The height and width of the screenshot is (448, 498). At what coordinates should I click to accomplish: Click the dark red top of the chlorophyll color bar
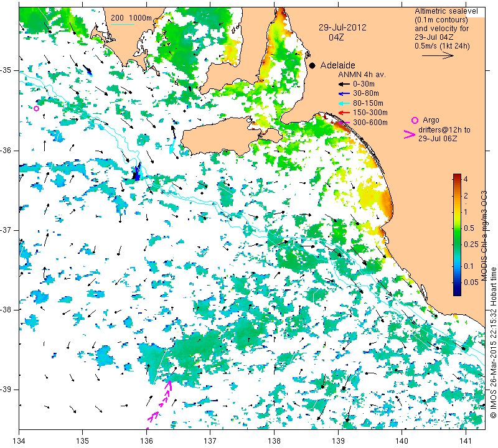pyautogui.click(x=457, y=176)
